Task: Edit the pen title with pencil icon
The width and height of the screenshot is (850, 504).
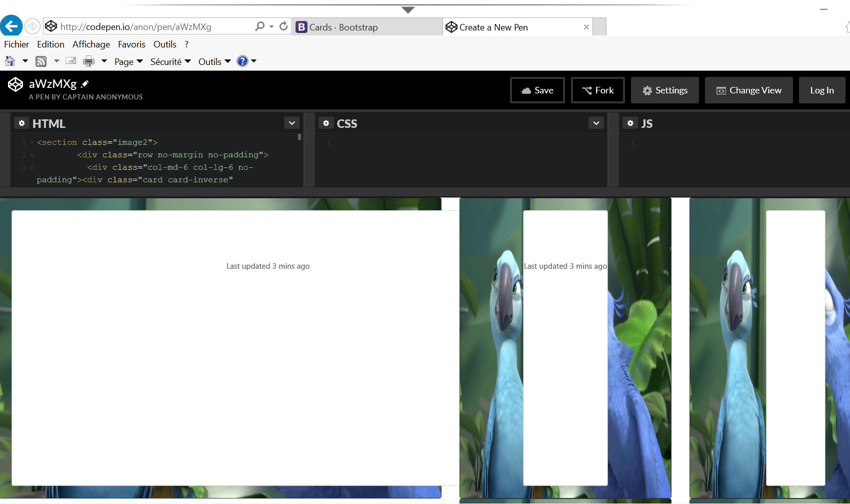Action: pos(85,84)
